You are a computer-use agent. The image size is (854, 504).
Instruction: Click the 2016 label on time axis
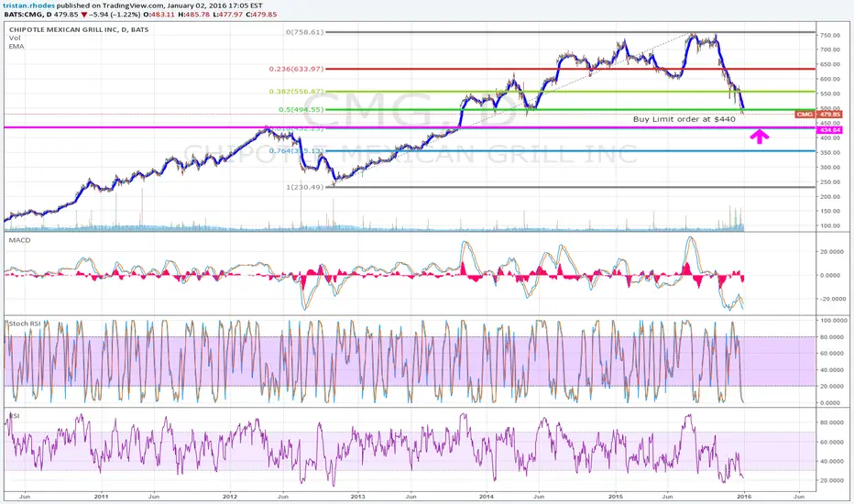pyautogui.click(x=744, y=497)
